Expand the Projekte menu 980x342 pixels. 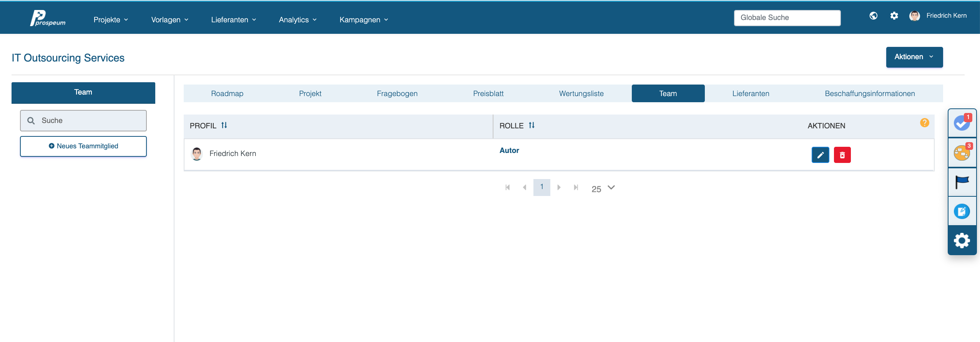tap(111, 20)
